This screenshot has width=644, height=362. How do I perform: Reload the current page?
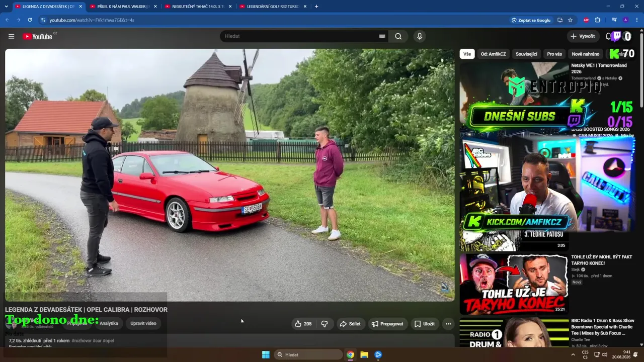30,20
